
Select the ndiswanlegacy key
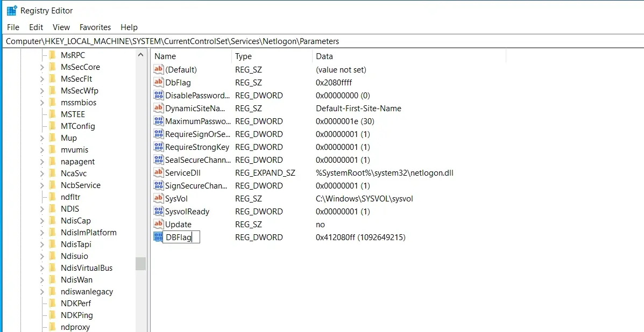(x=87, y=291)
